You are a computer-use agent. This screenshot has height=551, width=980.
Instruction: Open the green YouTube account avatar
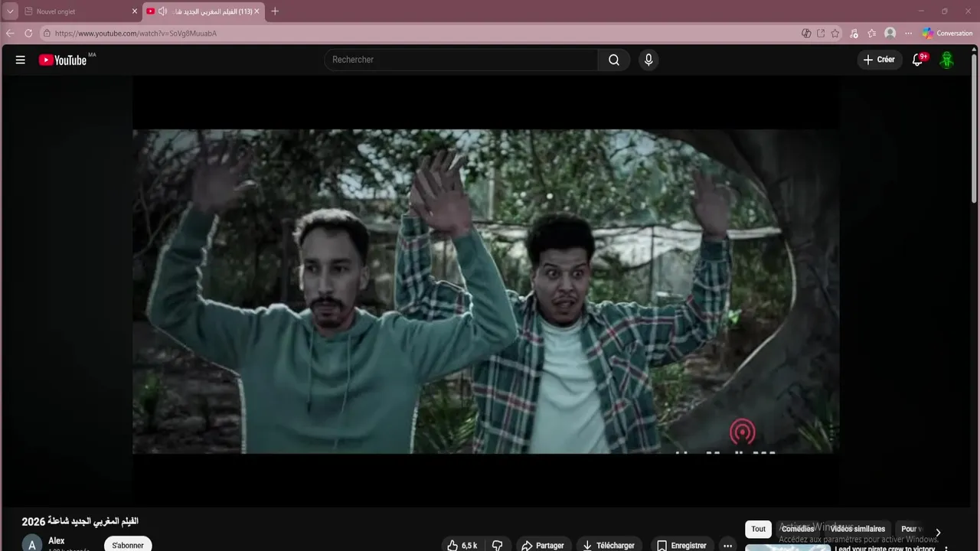point(947,60)
